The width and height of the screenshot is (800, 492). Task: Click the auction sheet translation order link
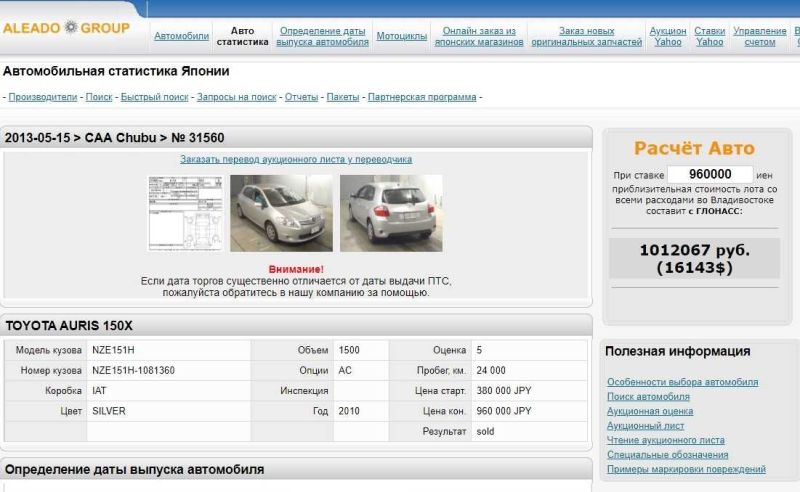pyautogui.click(x=296, y=159)
